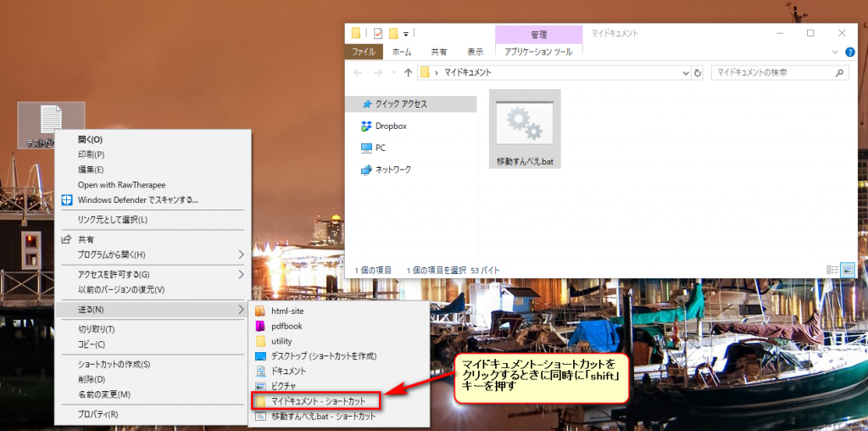Expand the ribbon with the chevron
The image size is (868, 431).
[x=835, y=53]
